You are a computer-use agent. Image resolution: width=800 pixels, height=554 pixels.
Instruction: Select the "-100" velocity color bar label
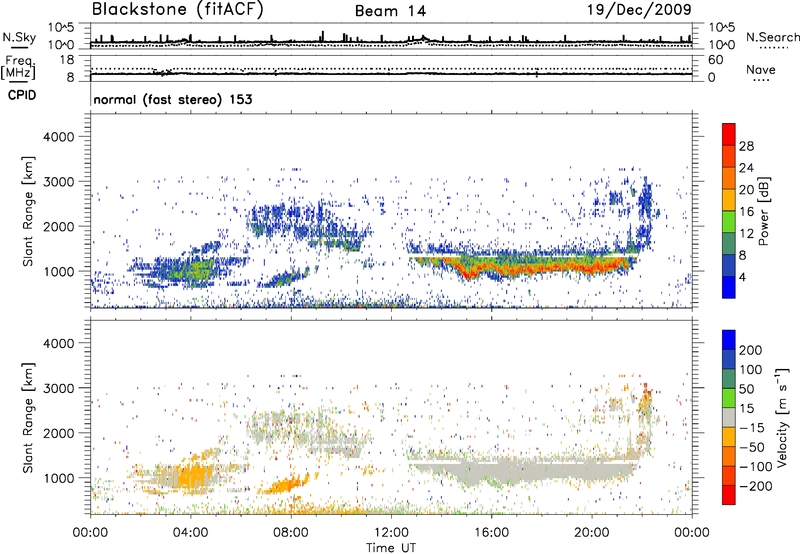pyautogui.click(x=756, y=467)
